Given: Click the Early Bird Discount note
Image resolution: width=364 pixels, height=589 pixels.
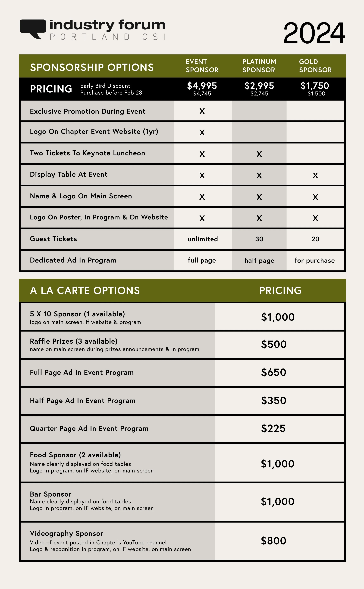Looking at the screenshot, I should (111, 89).
